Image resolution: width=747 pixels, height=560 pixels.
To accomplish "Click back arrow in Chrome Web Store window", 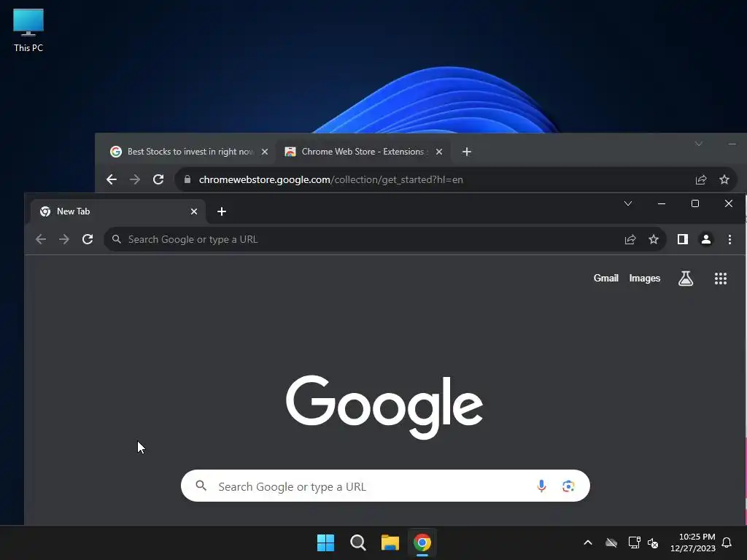I will click(x=112, y=179).
